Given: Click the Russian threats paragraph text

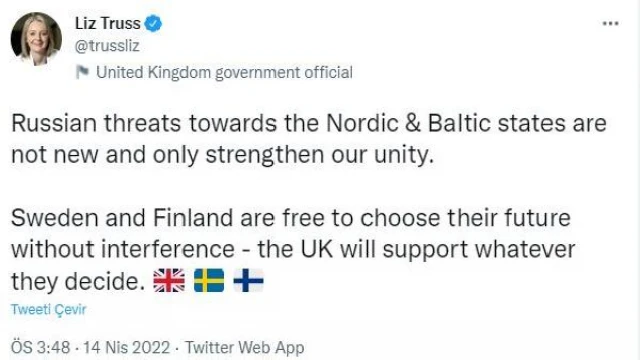Looking at the screenshot, I should tap(309, 139).
